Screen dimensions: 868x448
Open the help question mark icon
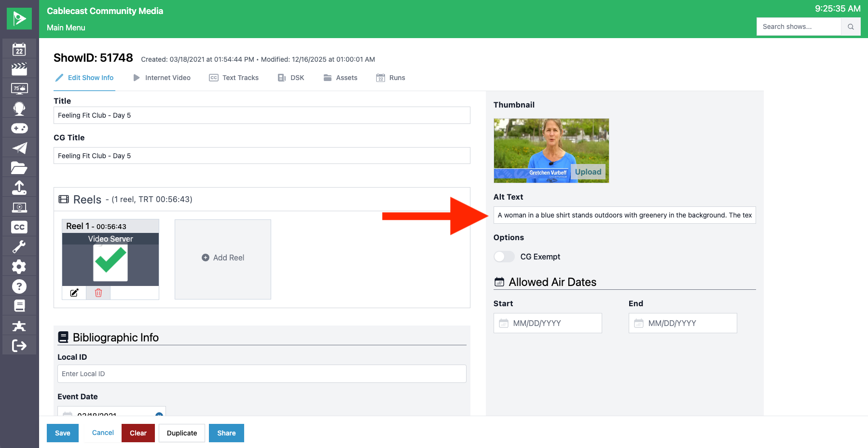coord(19,286)
